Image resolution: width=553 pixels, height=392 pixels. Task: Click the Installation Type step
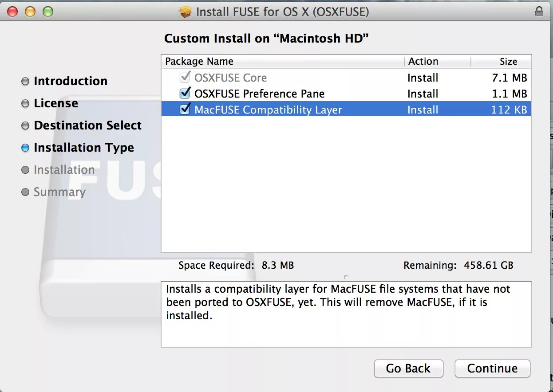coord(84,148)
